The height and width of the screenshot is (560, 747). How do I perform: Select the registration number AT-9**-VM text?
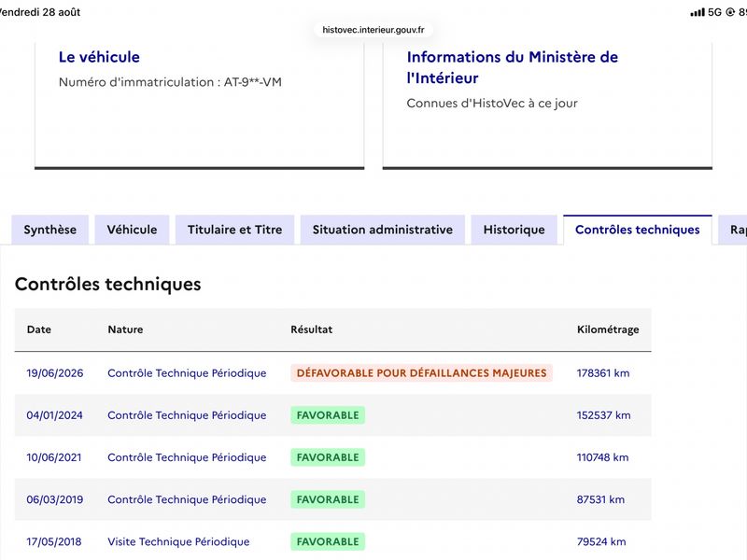[x=252, y=82]
